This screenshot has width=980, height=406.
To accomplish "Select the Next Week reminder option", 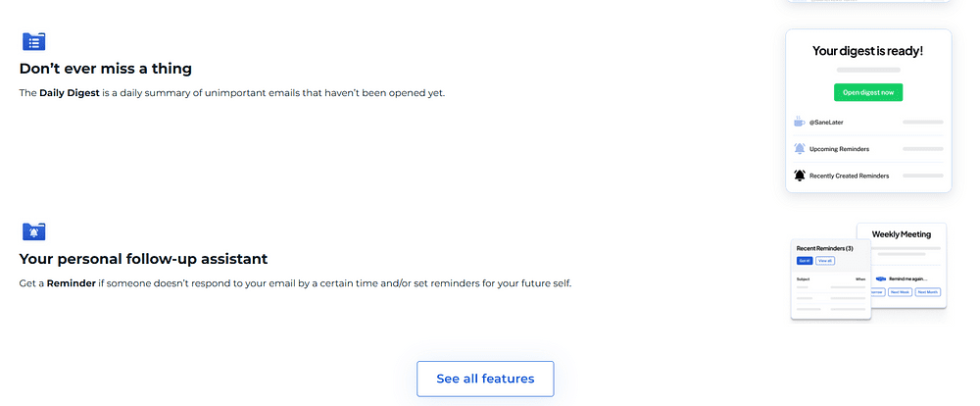I will click(900, 292).
